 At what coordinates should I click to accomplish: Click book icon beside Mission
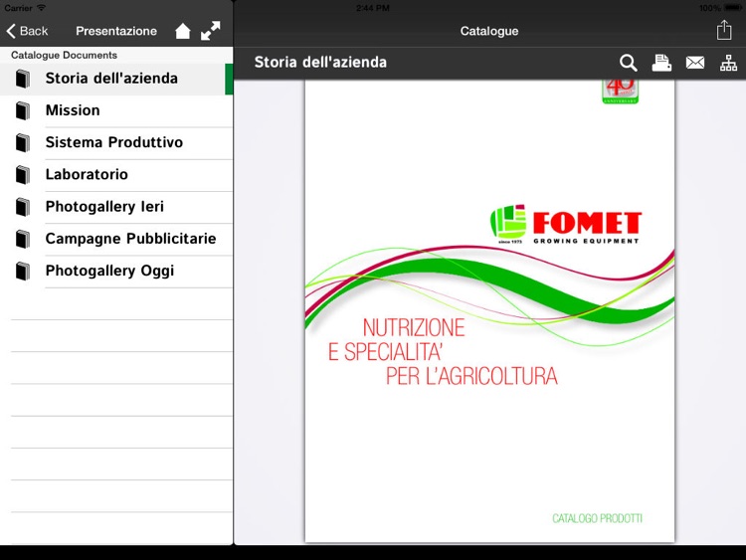22,110
